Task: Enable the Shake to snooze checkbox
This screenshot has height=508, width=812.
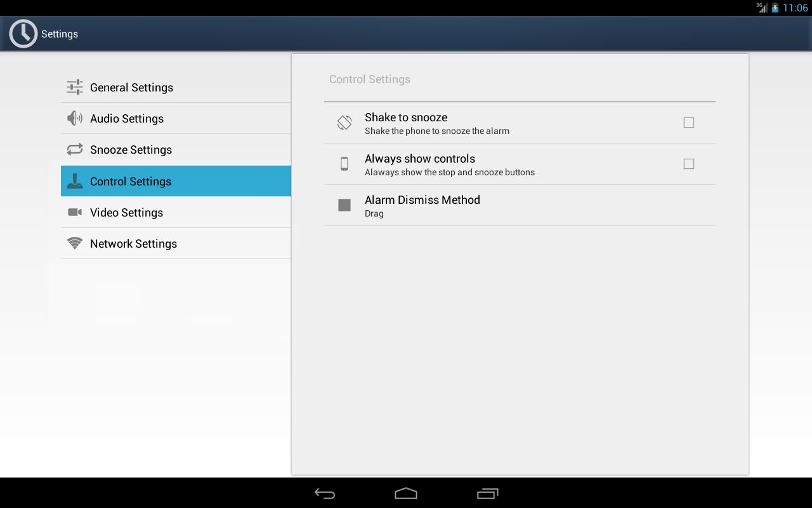Action: coord(689,123)
